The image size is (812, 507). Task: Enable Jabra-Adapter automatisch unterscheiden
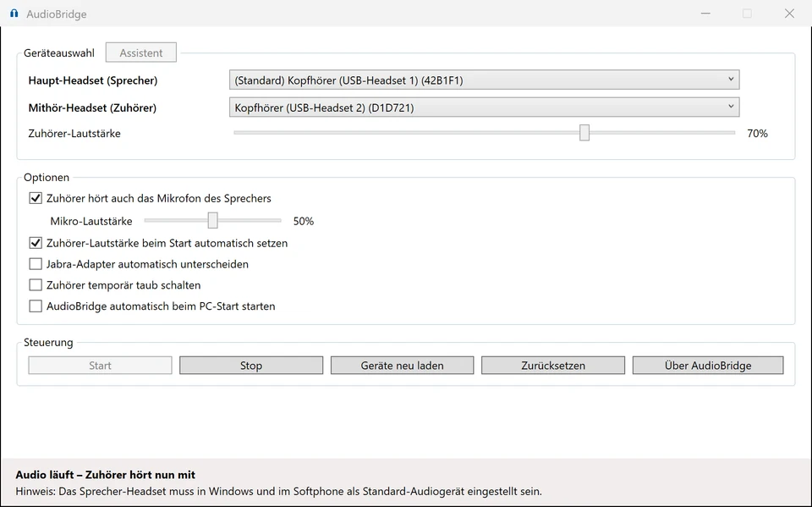36,264
